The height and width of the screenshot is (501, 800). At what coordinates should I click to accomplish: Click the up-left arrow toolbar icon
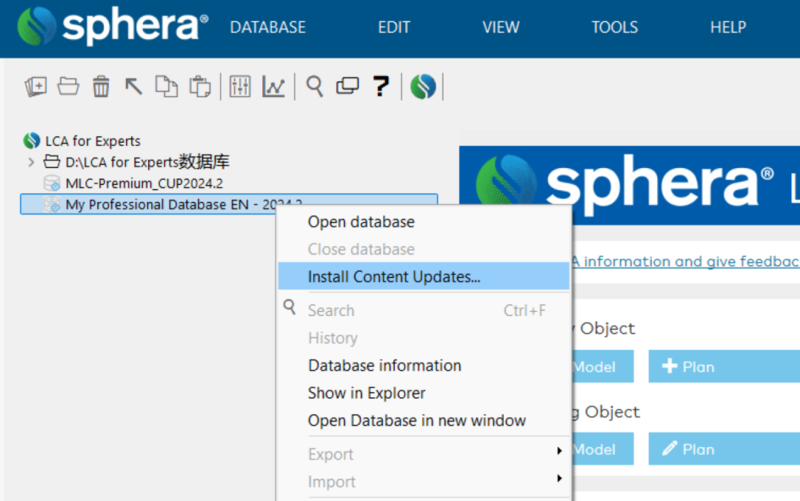133,87
